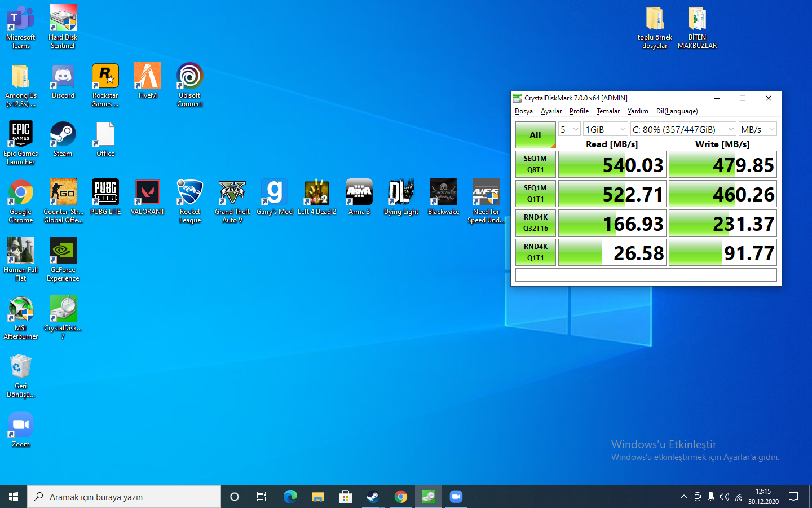The image size is (812, 508).
Task: Open the drive selection dropdown for C:
Action: click(683, 129)
